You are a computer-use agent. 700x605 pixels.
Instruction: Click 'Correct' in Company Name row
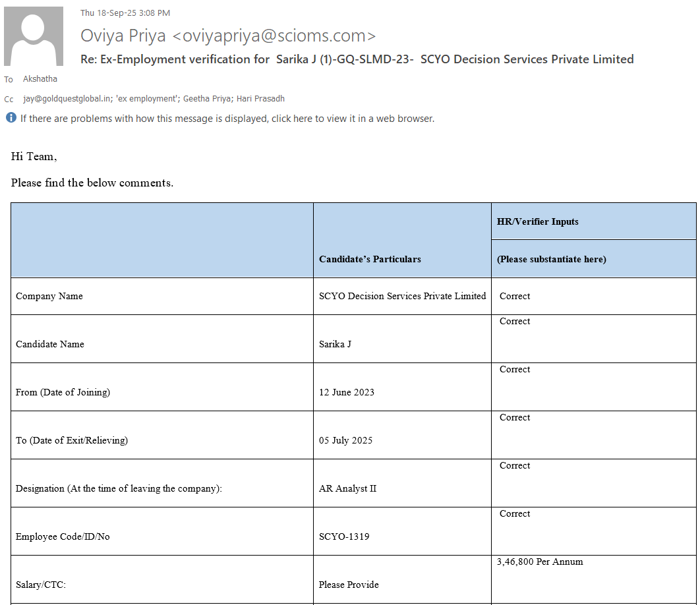(x=515, y=297)
